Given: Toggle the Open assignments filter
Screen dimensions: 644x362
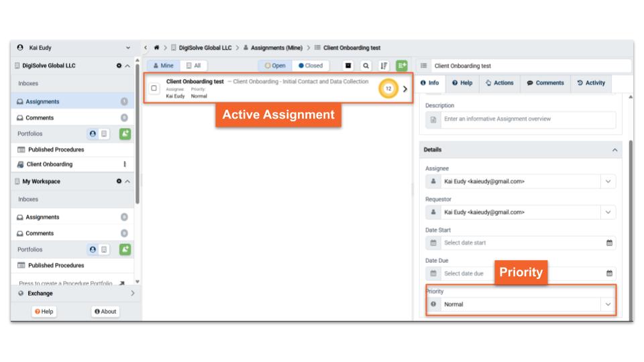Looking at the screenshot, I should click(x=275, y=66).
